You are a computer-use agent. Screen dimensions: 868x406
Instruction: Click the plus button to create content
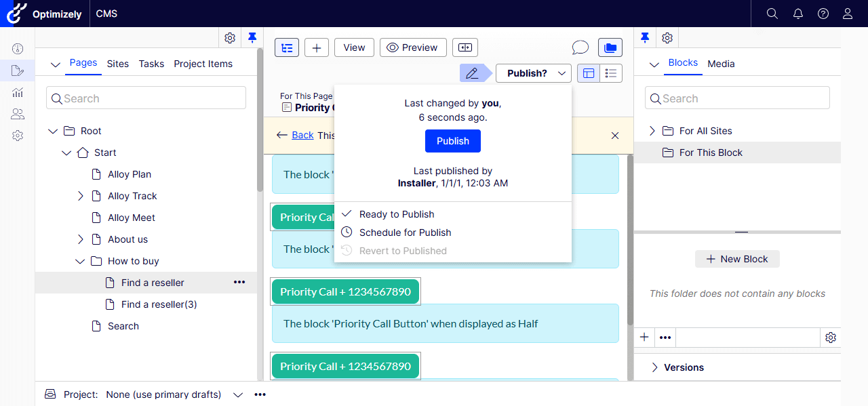(x=317, y=47)
